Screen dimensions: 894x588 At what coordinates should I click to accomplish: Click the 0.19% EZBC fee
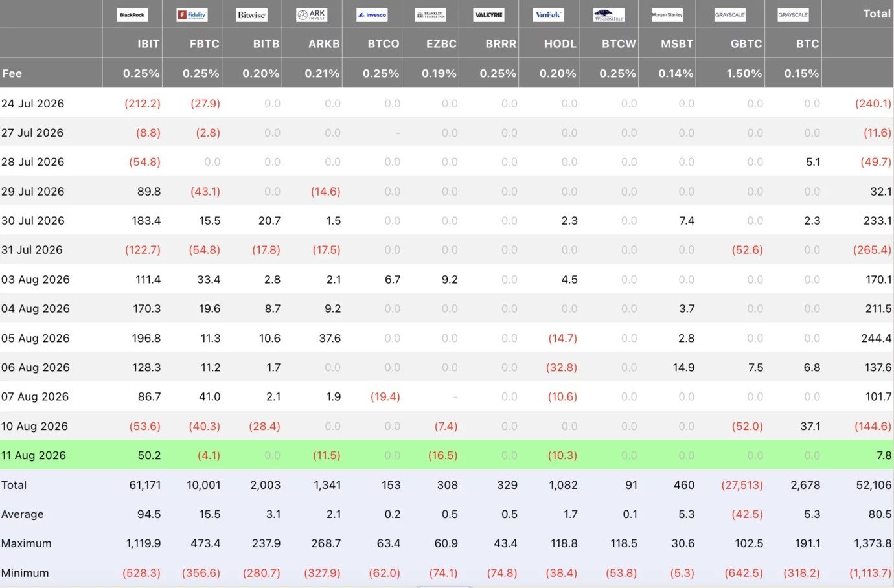click(x=439, y=74)
